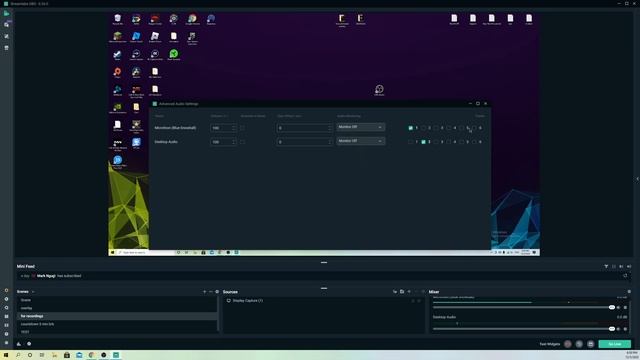Open performance stats graph icon

tap(19, 344)
